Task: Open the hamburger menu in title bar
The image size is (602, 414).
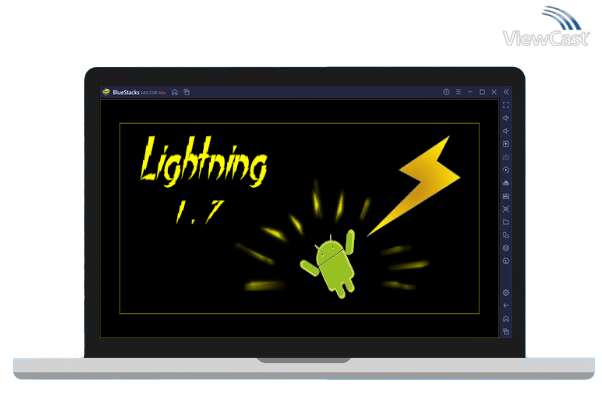Action: (458, 92)
